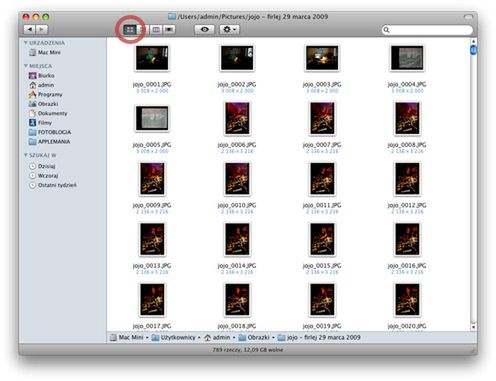Click the Quick Look eye button
The height and width of the screenshot is (381, 496).
204,30
